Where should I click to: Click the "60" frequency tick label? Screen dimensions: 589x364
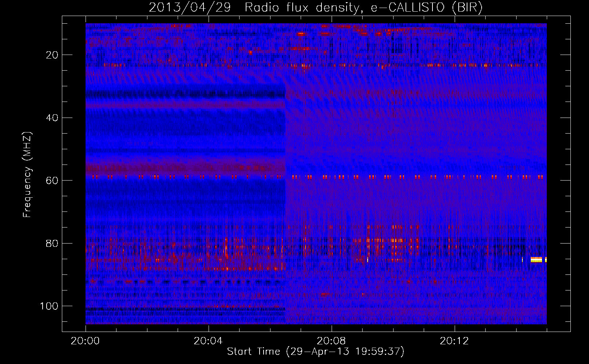click(52, 181)
